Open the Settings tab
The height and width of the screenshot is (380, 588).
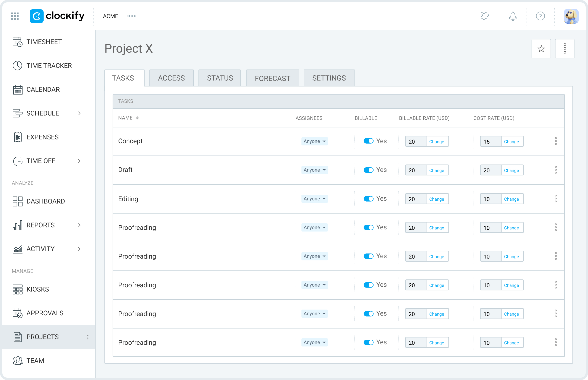pos(329,78)
